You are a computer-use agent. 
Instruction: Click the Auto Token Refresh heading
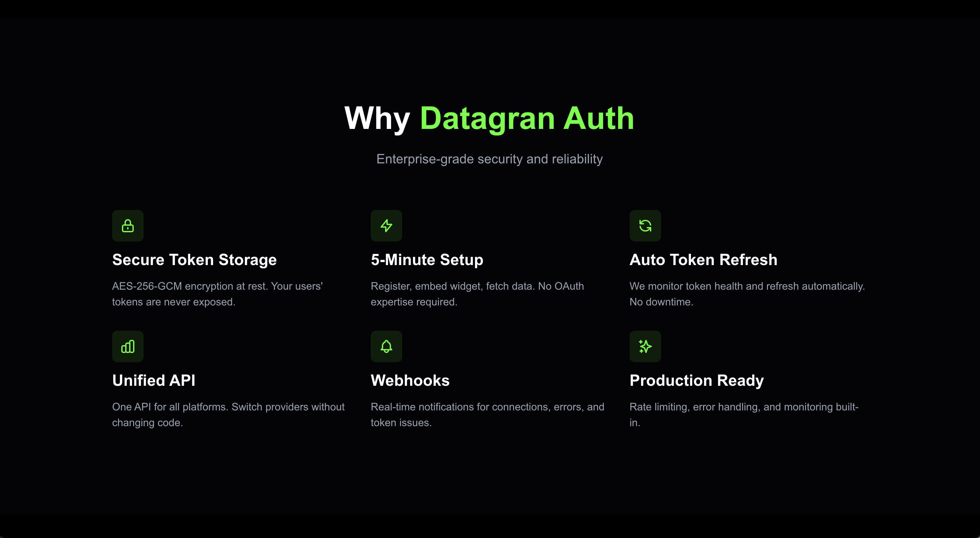tap(703, 260)
